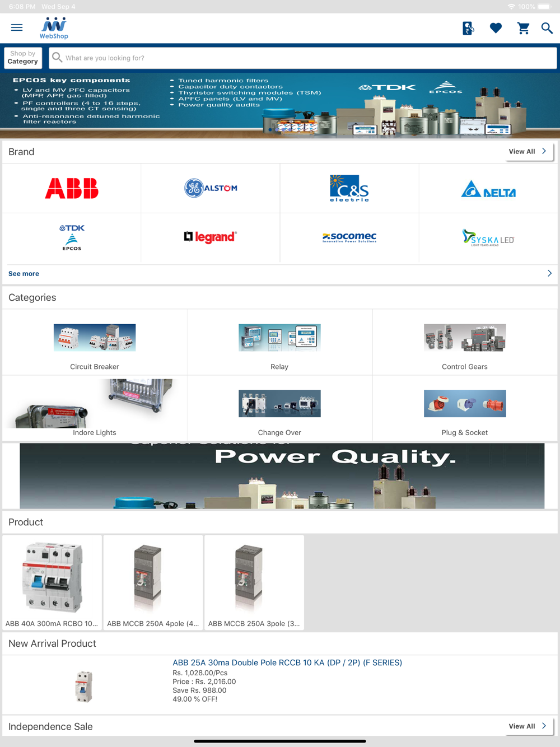Tap the Change Over label

(x=279, y=432)
